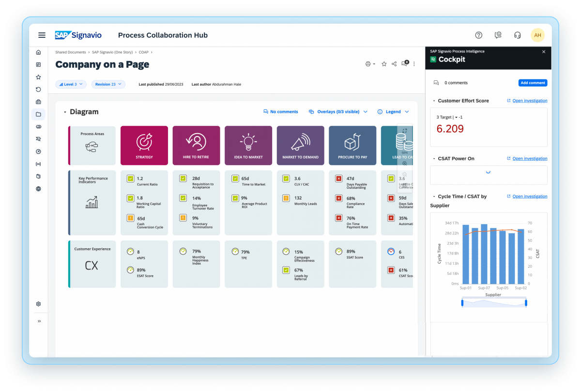The image size is (581, 392).
Task: Select the Favorites star icon in sidebar
Action: pos(38,77)
